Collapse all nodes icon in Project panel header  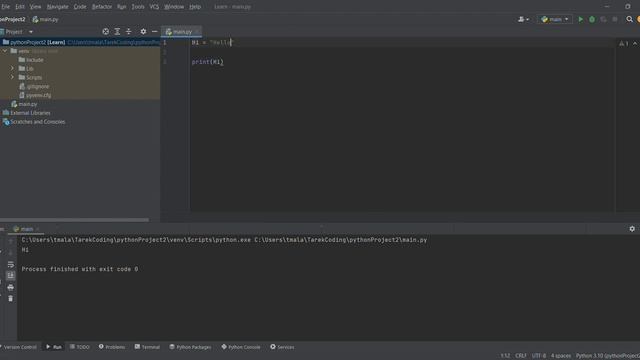pos(129,31)
